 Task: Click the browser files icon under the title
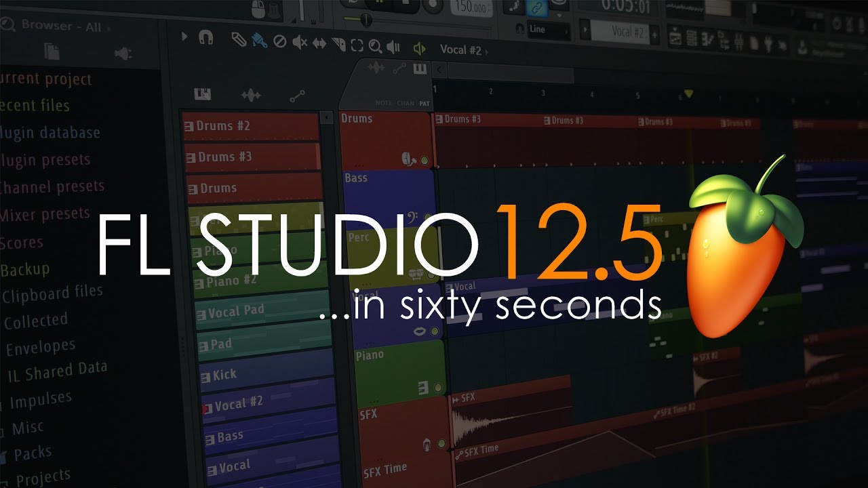click(x=52, y=52)
